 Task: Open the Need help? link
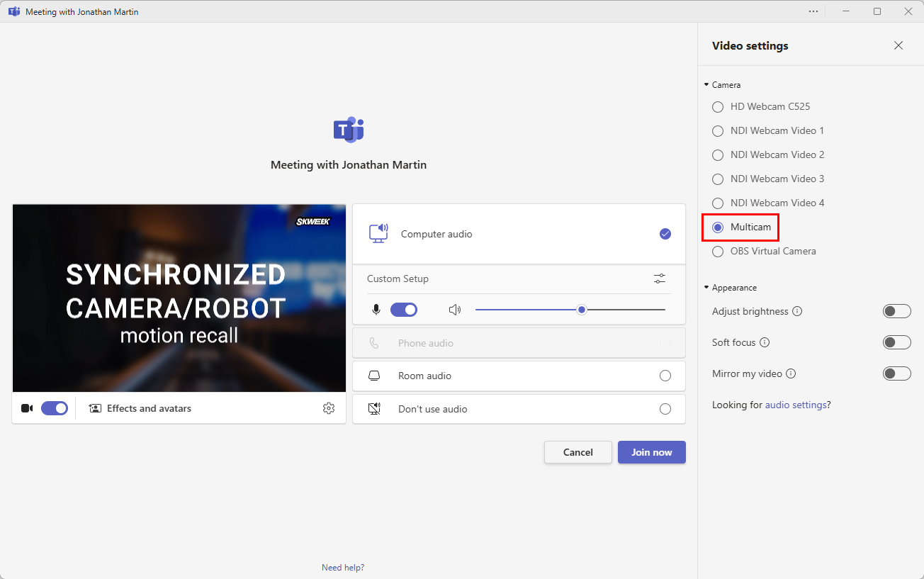(343, 568)
